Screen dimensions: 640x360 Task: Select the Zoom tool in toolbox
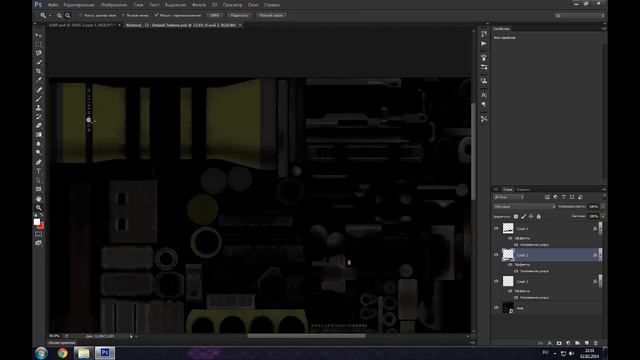coord(38,207)
